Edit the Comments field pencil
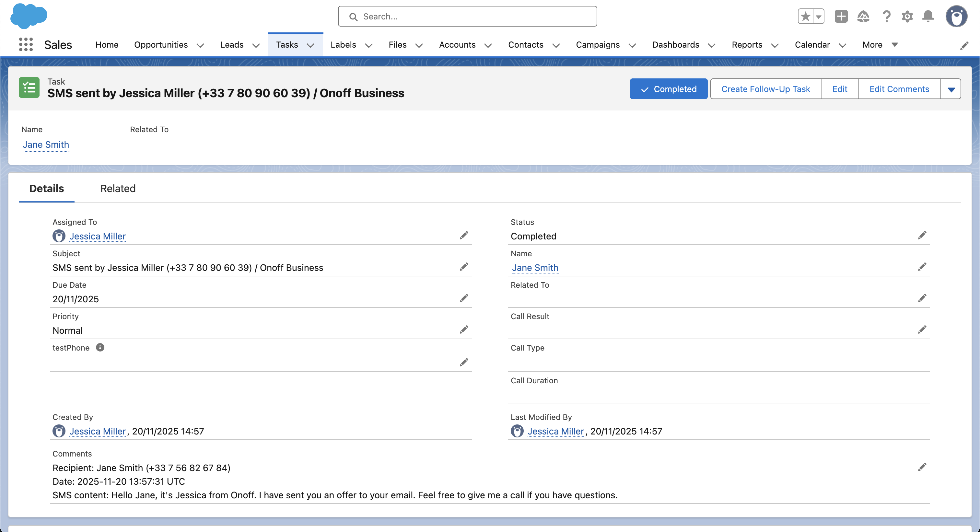Screen dimensions: 980x532 pos(922,467)
